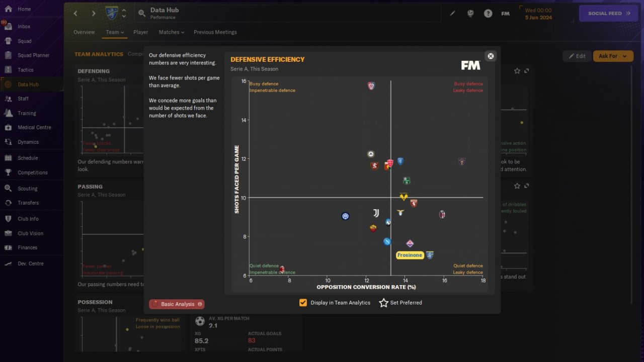Click the Frosinone label on the chart

point(410,255)
